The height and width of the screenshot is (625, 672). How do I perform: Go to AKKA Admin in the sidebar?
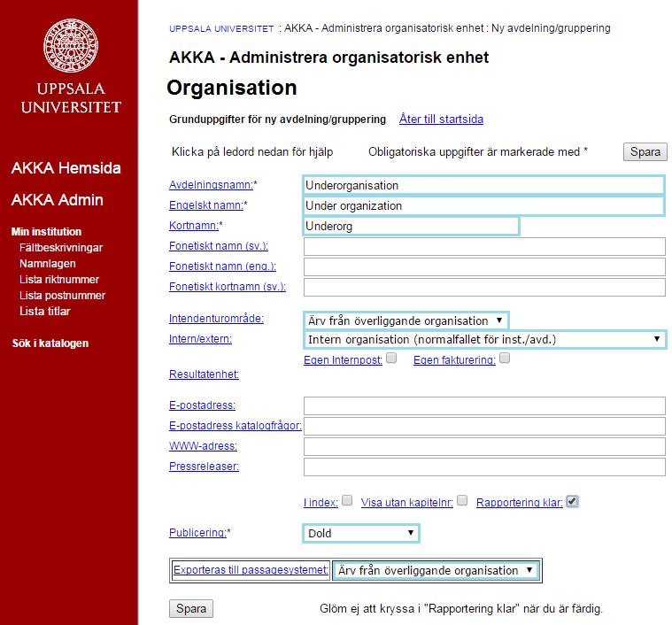(x=58, y=200)
